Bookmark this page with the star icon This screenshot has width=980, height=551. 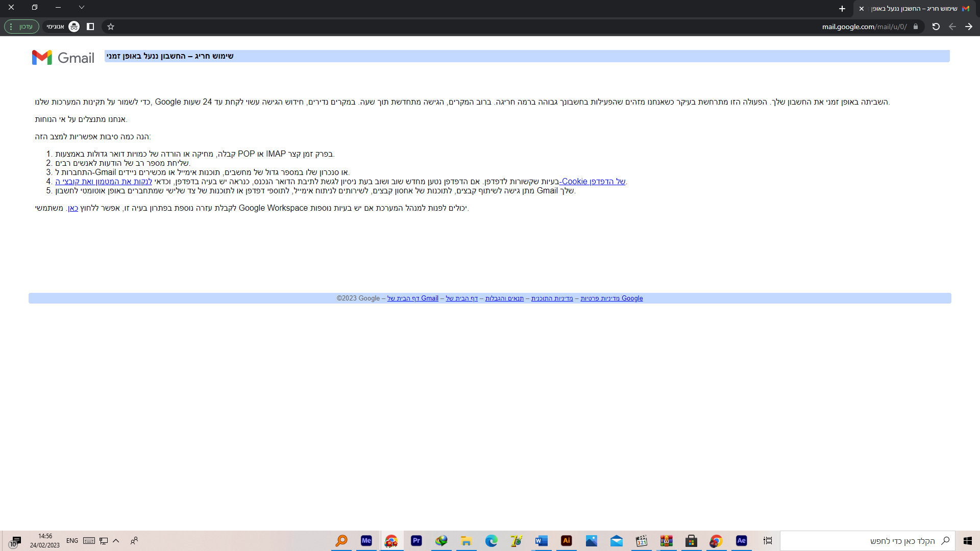pyautogui.click(x=111, y=27)
